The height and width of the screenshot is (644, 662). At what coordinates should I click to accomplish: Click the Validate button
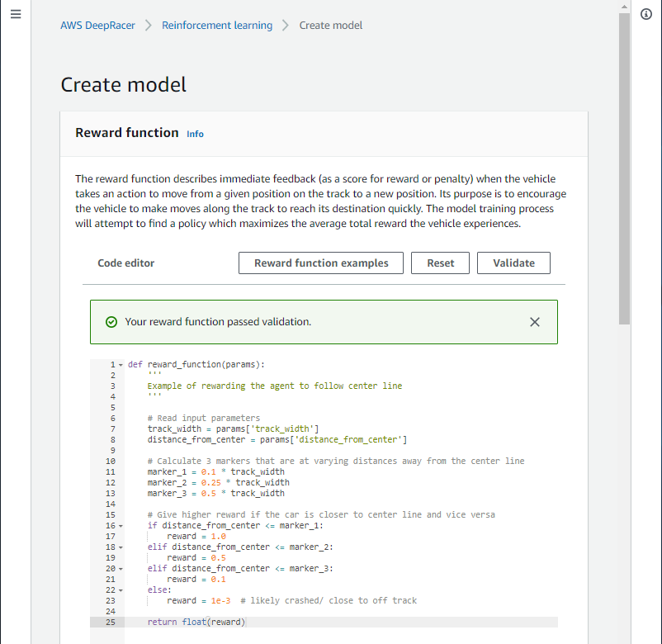coord(513,263)
